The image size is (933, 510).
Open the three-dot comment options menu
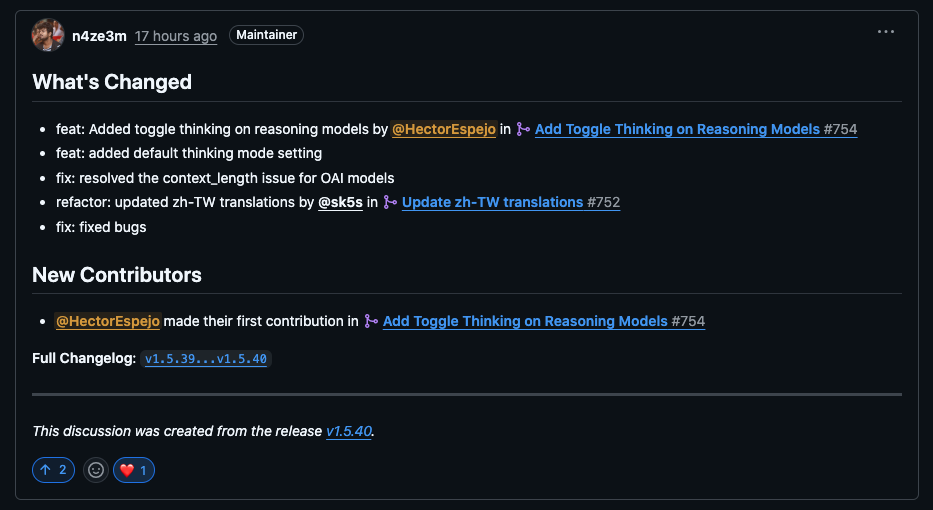(885, 32)
